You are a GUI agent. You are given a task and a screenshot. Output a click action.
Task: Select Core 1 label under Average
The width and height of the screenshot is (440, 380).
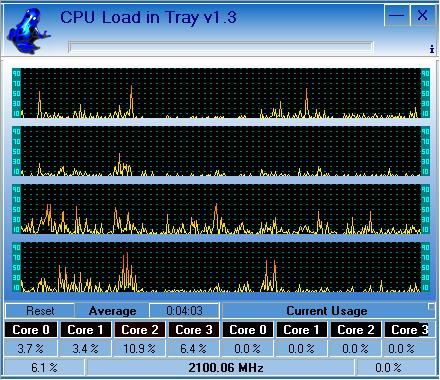coord(85,330)
